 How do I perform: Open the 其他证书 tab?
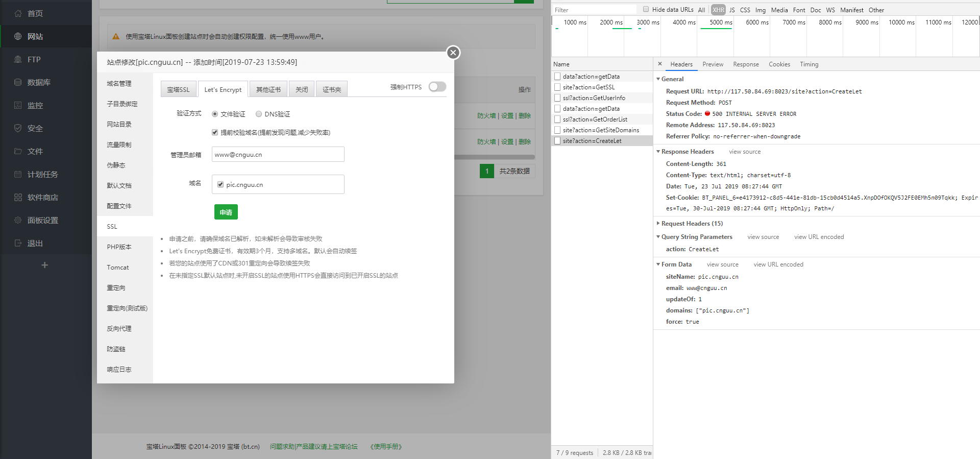(x=268, y=89)
